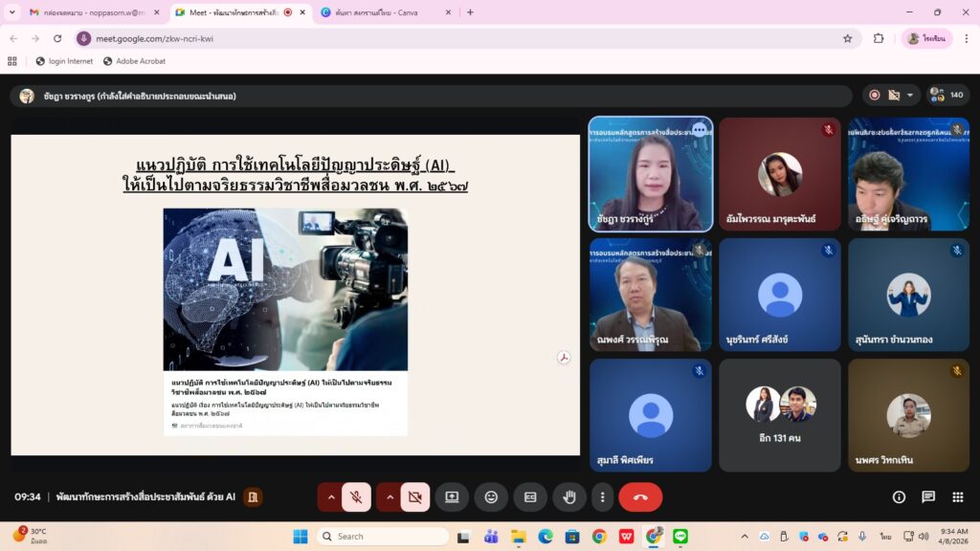Turn on the camera
This screenshot has height=551, width=980.
pos(414,497)
